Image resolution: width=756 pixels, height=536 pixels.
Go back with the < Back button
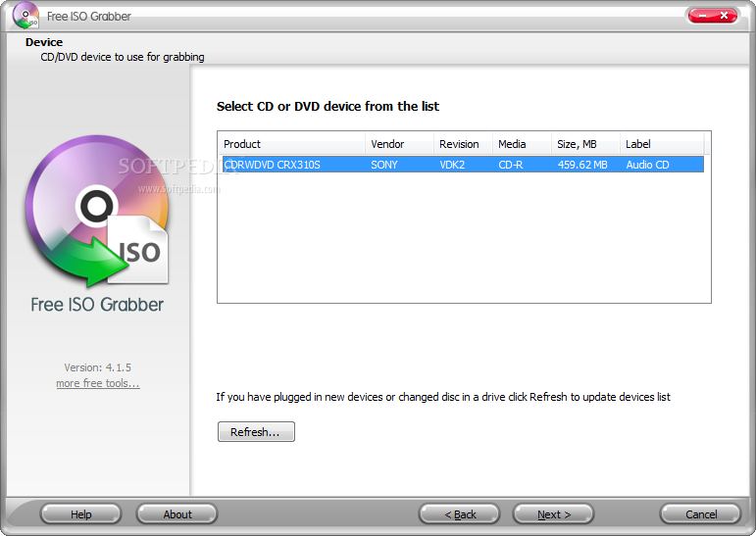[460, 514]
